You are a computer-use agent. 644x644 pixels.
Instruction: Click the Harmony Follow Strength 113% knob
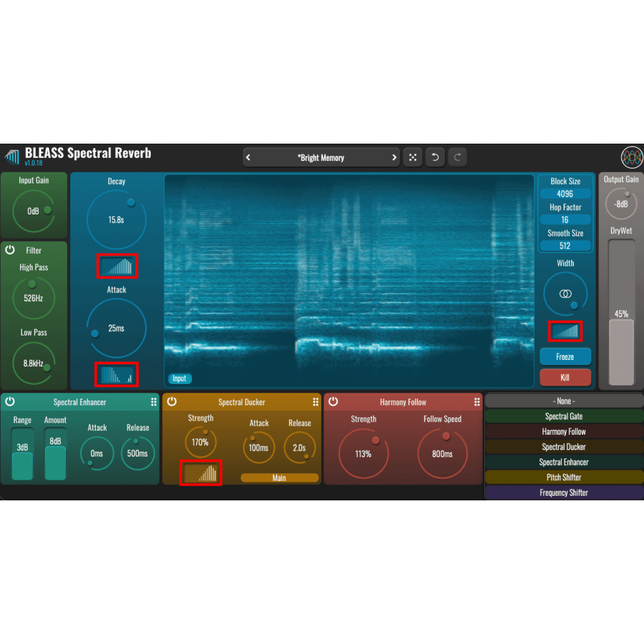(x=363, y=454)
